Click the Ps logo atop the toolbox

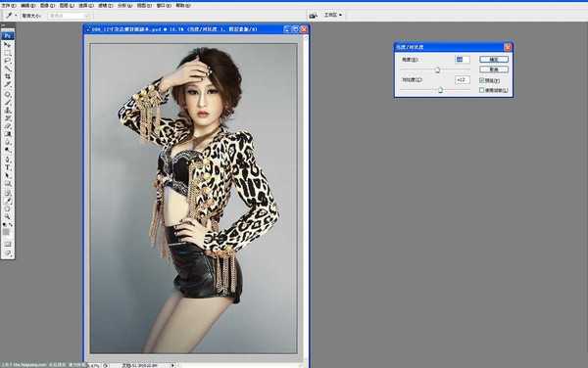pos(8,35)
